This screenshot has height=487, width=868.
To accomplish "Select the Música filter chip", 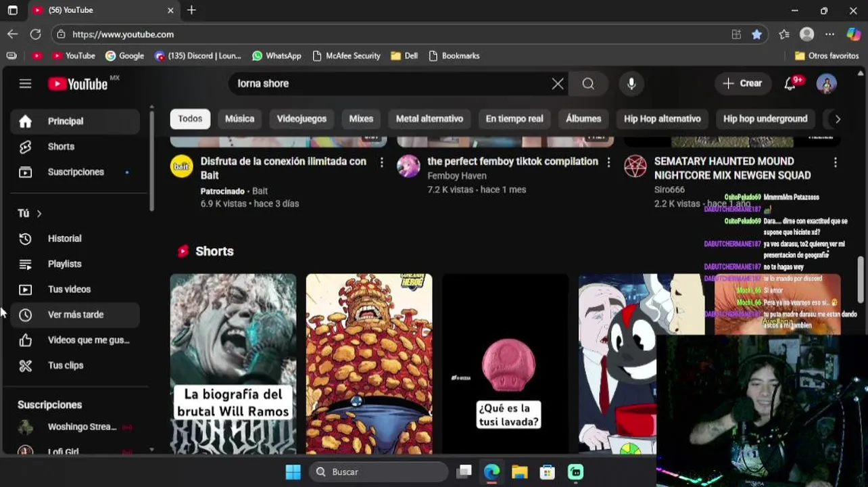I will click(239, 118).
